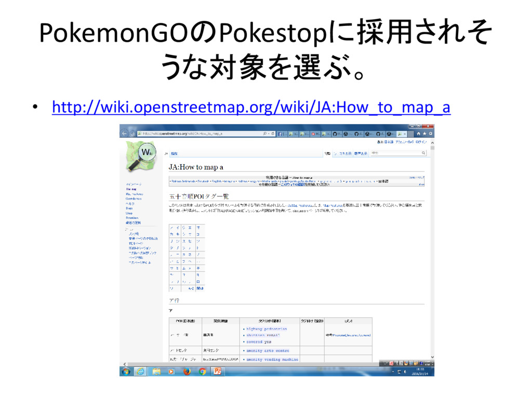Jump to カ in the kana index table
The width and height of the screenshot is (532, 399).
click(171, 234)
